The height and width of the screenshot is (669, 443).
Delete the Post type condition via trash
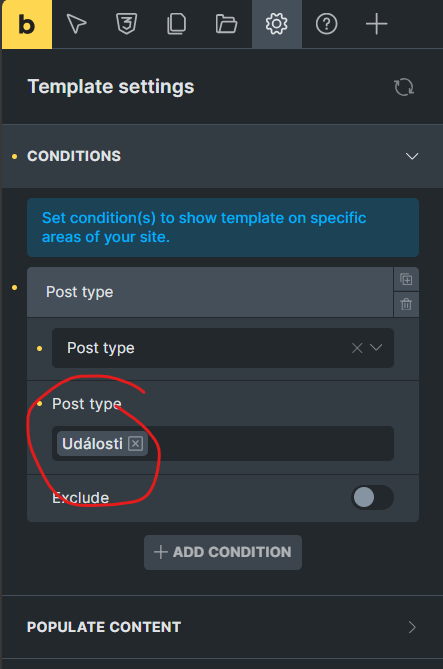pyautogui.click(x=406, y=305)
